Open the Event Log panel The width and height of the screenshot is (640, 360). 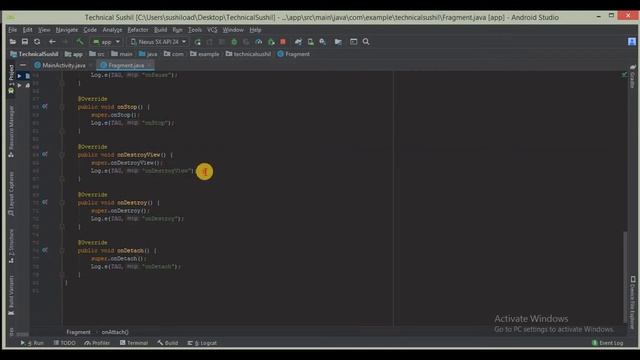click(x=607, y=343)
